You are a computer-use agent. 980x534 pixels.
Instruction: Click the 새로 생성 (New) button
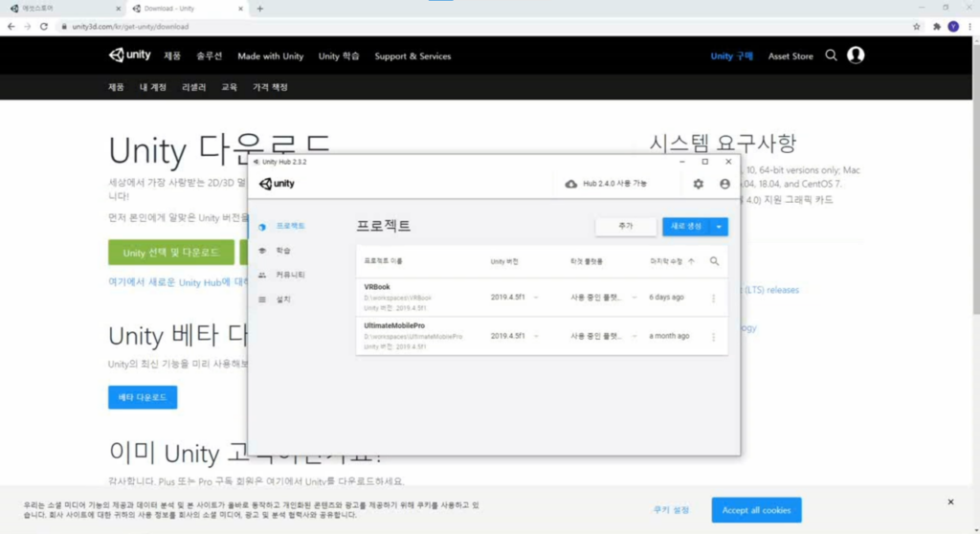686,227
